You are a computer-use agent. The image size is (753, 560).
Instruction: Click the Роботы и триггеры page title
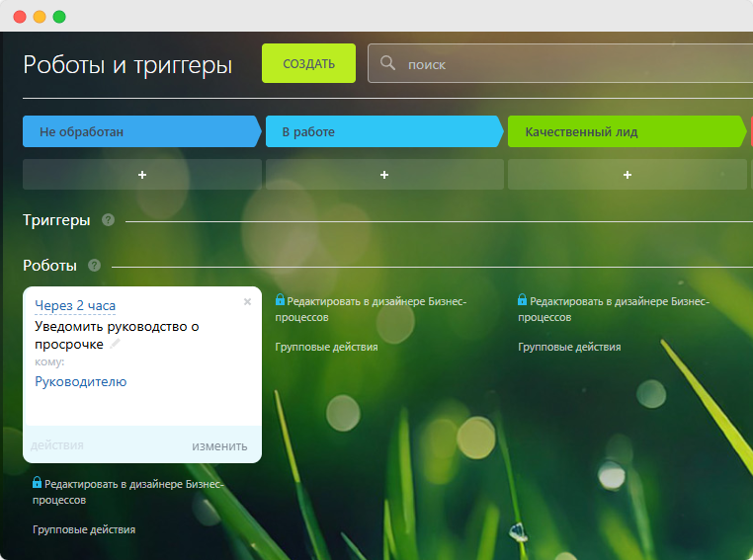(x=127, y=65)
